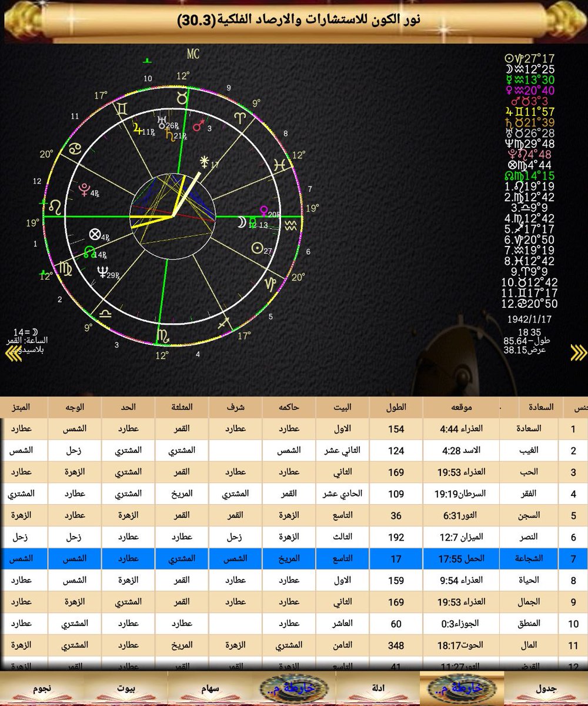Image resolution: width=588 pixels, height=706 pixels.
Task: Open the ادلة tab
Action: [379, 688]
